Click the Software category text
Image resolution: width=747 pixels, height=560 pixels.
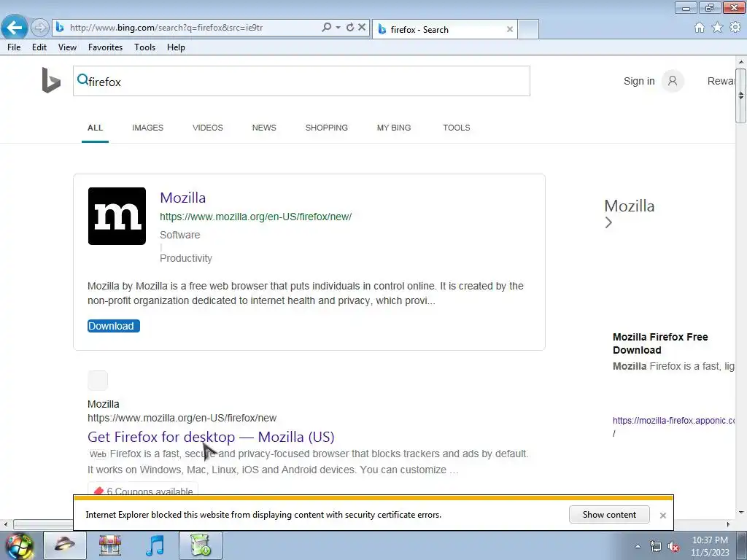(180, 235)
